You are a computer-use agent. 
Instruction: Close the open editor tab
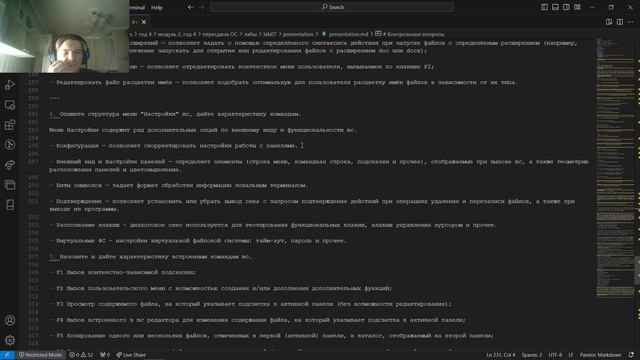coord(144,22)
